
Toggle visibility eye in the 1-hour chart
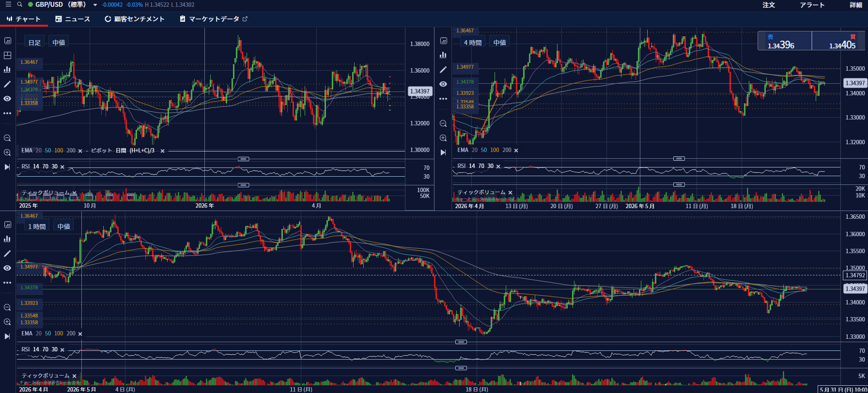click(x=7, y=268)
